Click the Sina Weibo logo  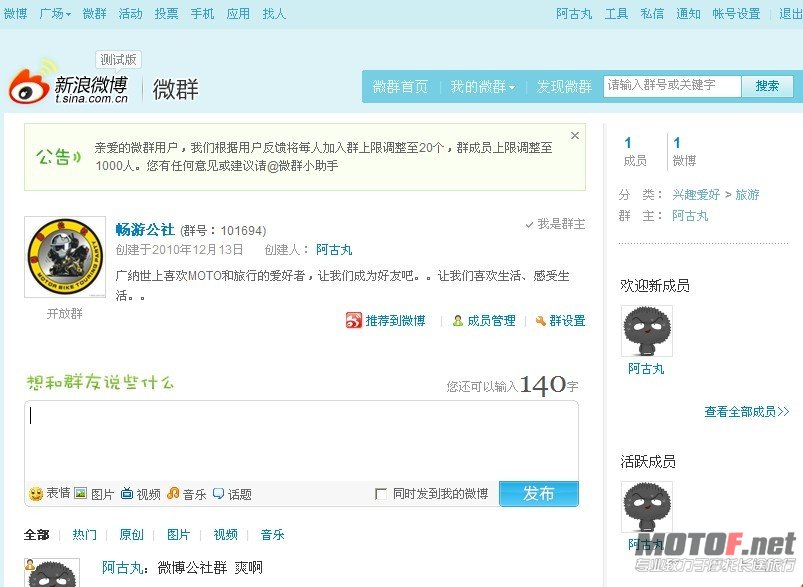(69, 82)
